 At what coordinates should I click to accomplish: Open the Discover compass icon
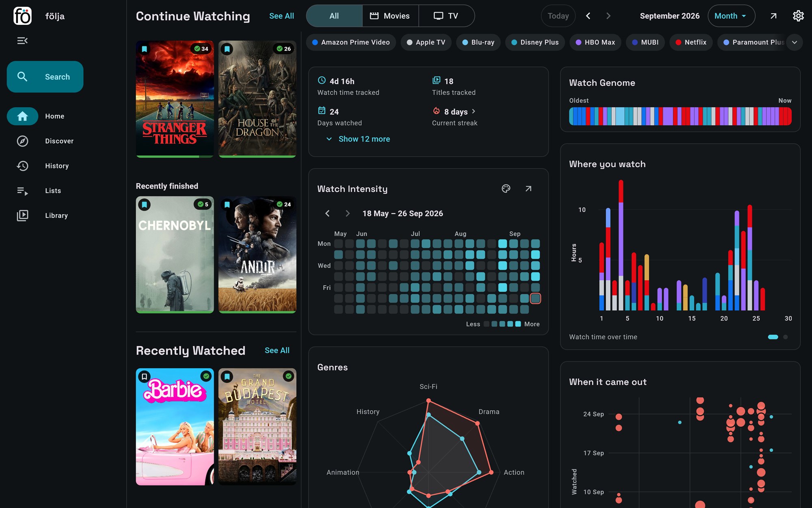tap(22, 141)
